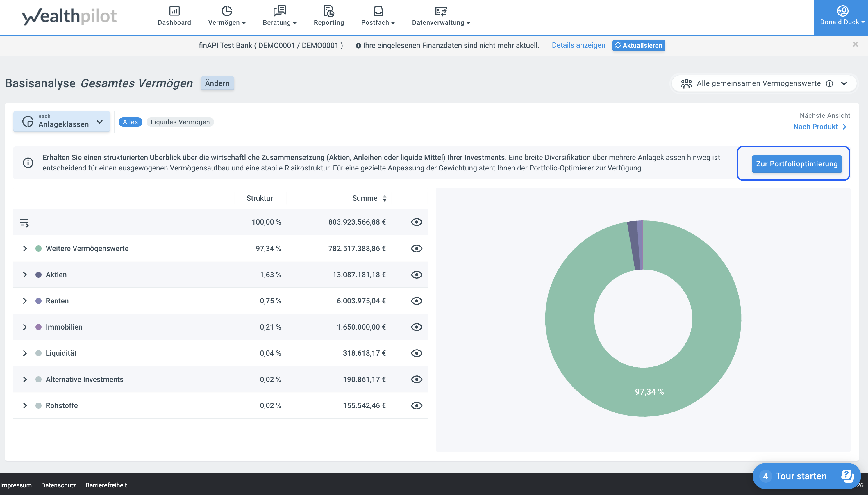Open the Postfach inbox icon
868x495 pixels.
[x=378, y=11]
